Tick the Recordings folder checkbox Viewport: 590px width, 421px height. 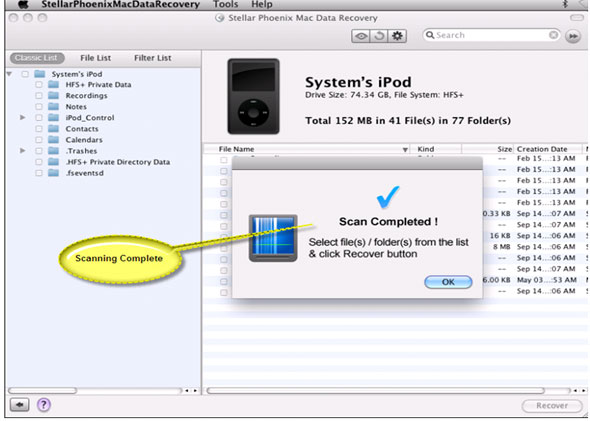[39, 96]
